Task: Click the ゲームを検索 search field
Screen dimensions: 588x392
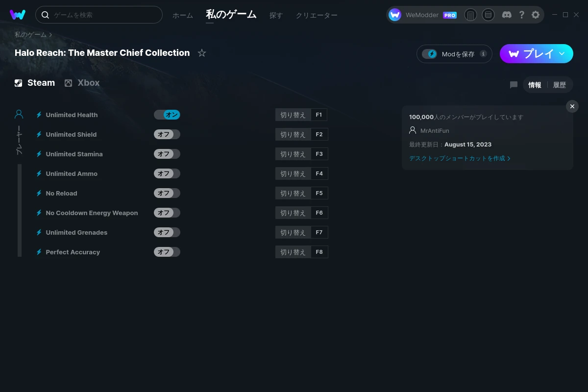Action: point(99,15)
